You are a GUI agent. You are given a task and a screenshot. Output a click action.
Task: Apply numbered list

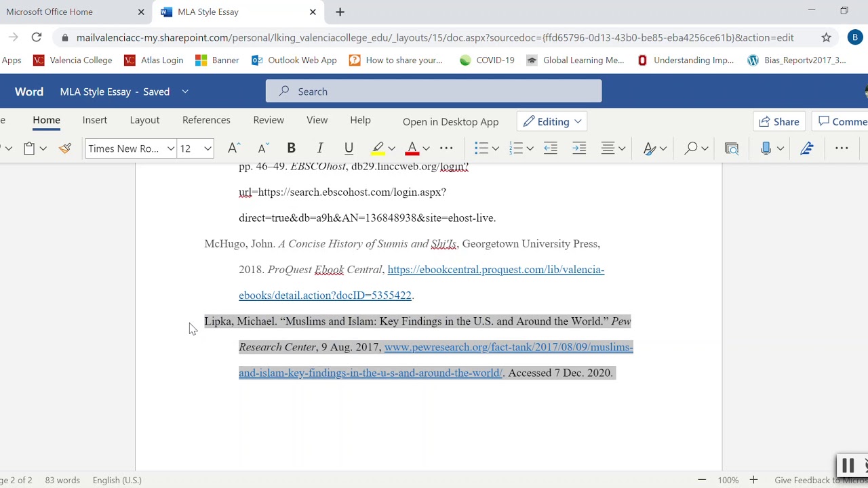pos(516,148)
